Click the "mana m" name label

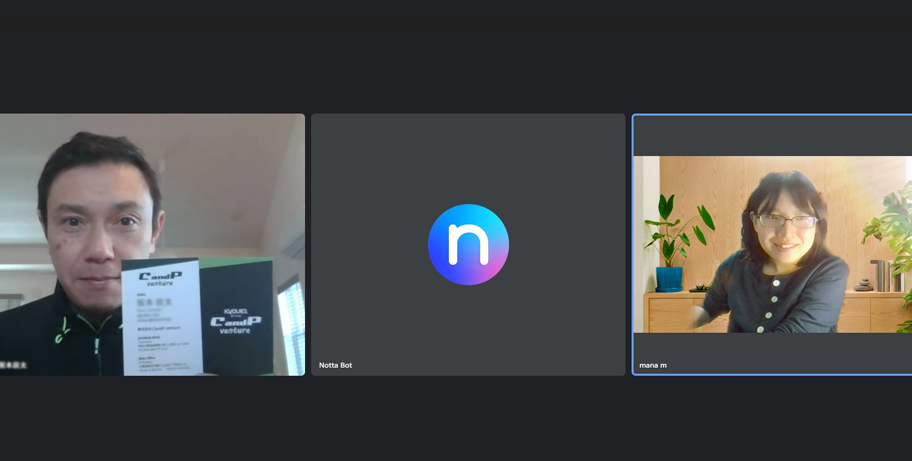tap(653, 365)
